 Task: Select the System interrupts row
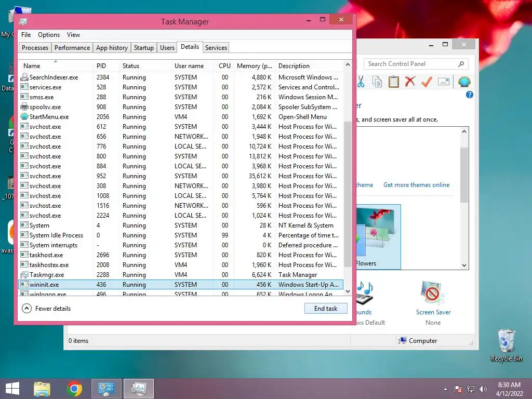181,245
